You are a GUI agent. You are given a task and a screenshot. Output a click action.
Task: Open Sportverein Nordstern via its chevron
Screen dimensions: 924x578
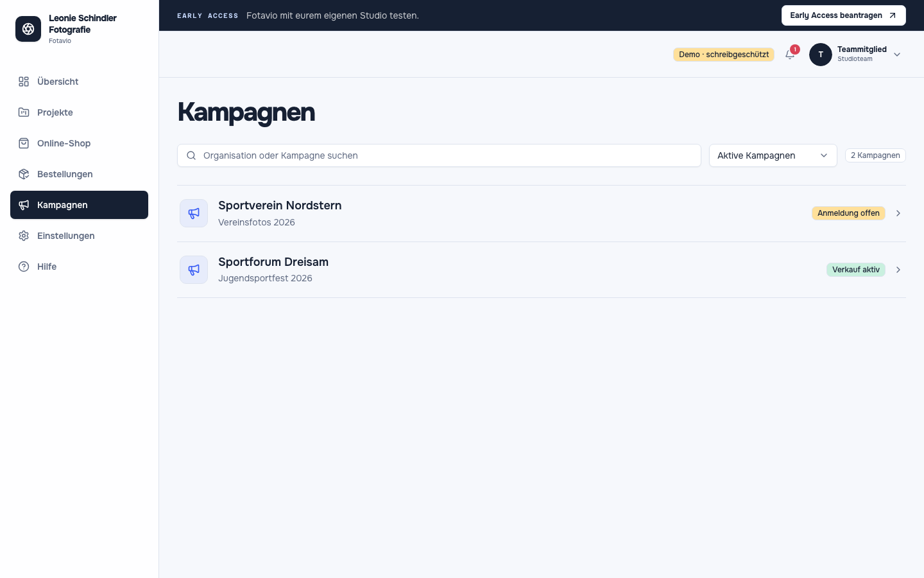(898, 213)
